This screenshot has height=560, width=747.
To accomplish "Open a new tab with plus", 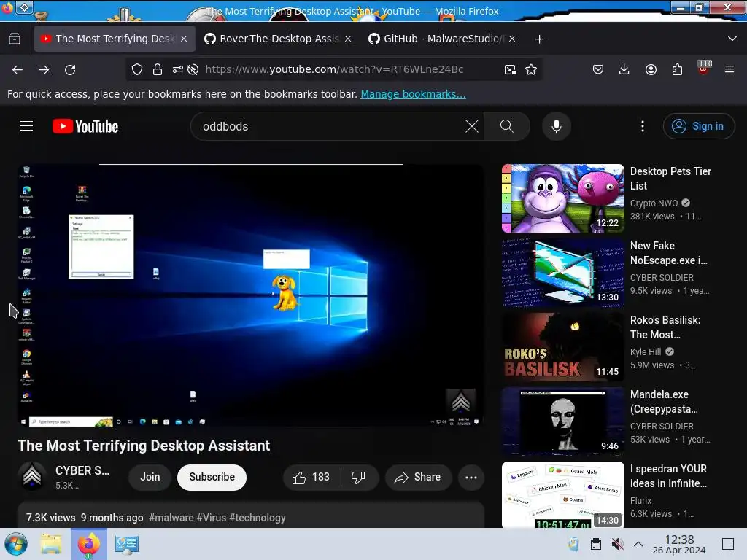I will click(539, 39).
